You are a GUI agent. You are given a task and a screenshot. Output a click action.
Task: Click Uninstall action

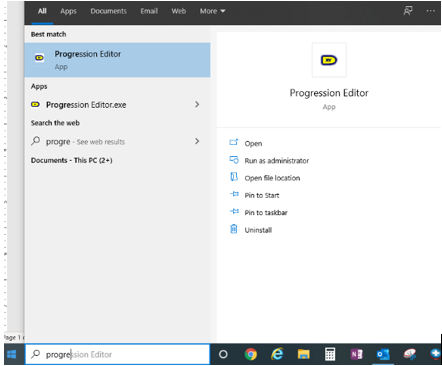[258, 230]
